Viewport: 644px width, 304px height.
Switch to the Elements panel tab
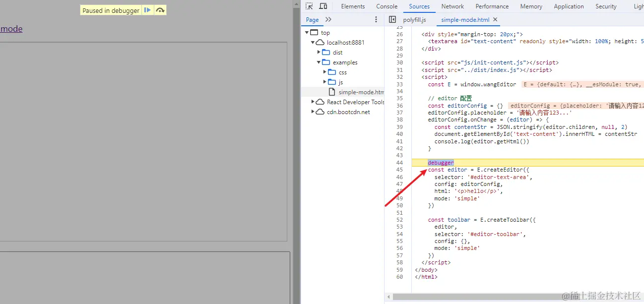coord(353,6)
